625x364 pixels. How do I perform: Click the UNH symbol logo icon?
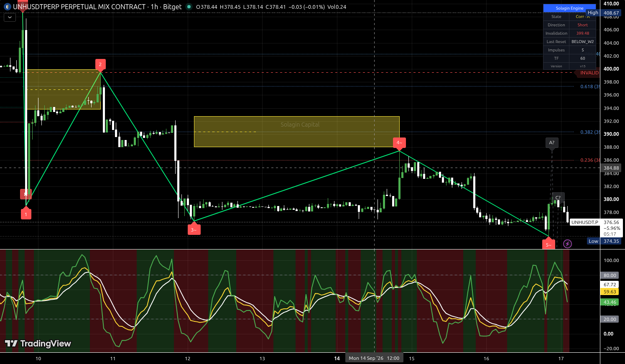click(x=7, y=7)
